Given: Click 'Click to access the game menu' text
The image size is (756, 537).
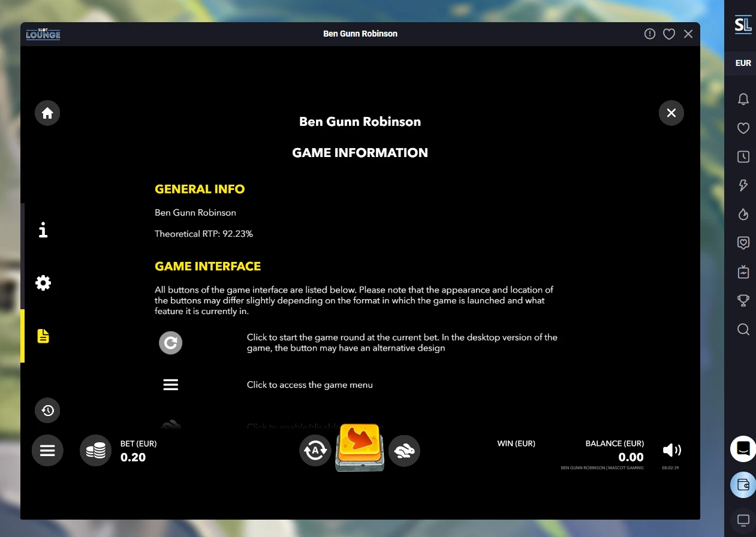Looking at the screenshot, I should 310,385.
